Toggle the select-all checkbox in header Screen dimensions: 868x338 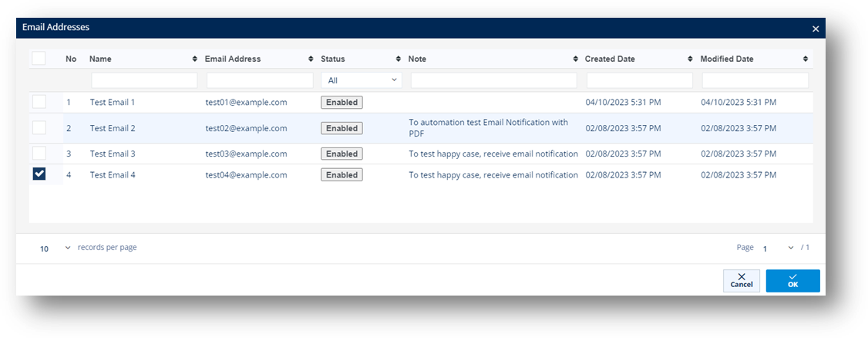coord(39,59)
